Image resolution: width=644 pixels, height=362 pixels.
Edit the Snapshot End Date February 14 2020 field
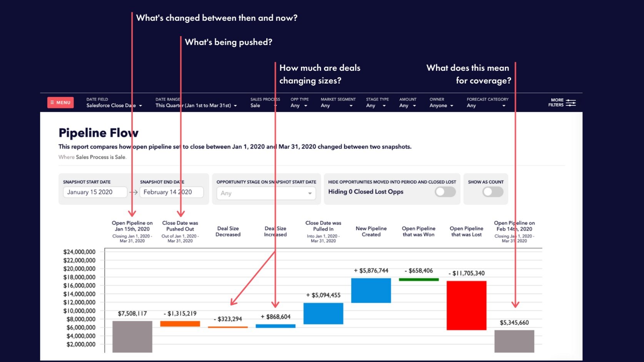pos(172,192)
